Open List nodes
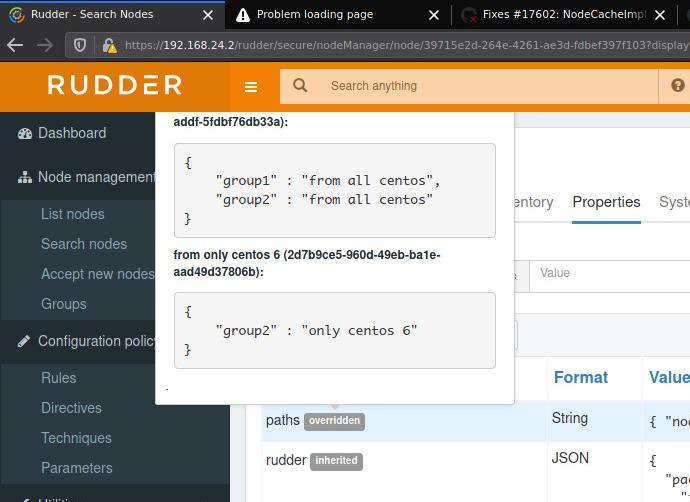 (x=73, y=214)
